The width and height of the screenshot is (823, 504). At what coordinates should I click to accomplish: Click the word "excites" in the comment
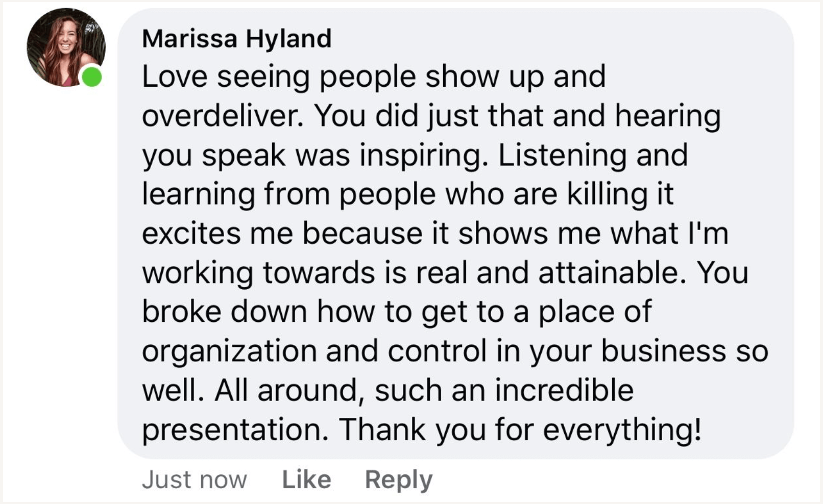[191, 234]
